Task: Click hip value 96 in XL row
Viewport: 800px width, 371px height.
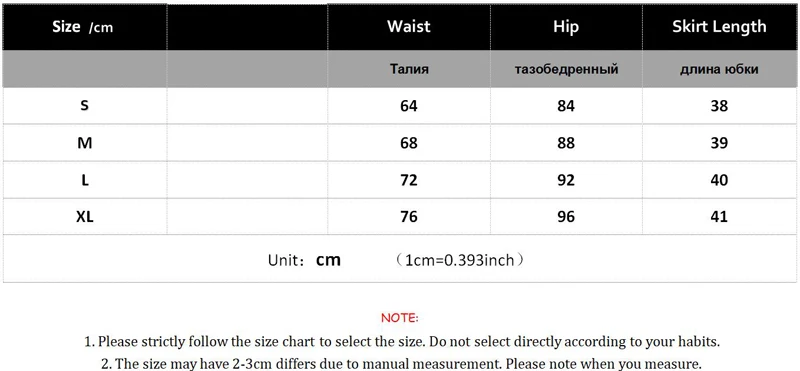Action: coord(566,217)
